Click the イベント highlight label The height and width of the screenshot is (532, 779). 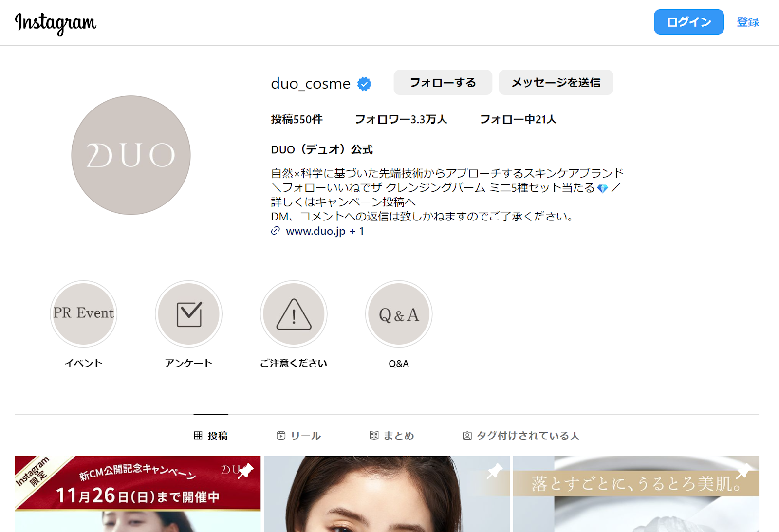[84, 363]
